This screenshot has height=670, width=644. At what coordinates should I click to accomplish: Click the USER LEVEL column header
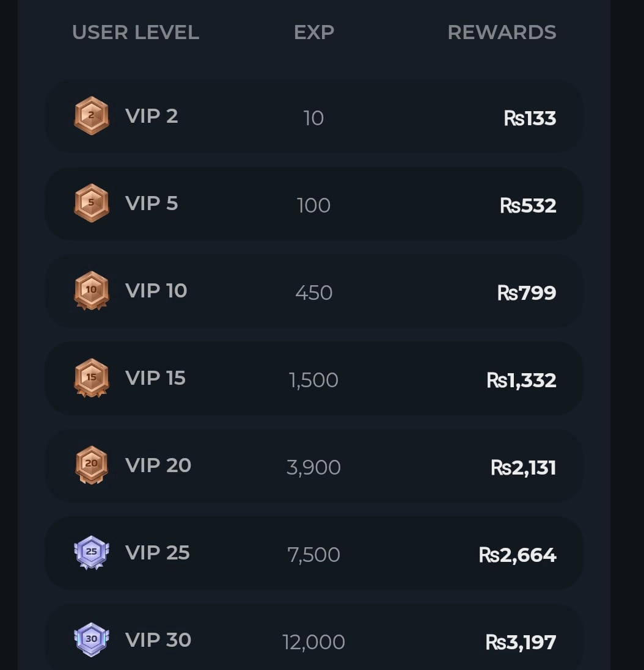coord(136,32)
